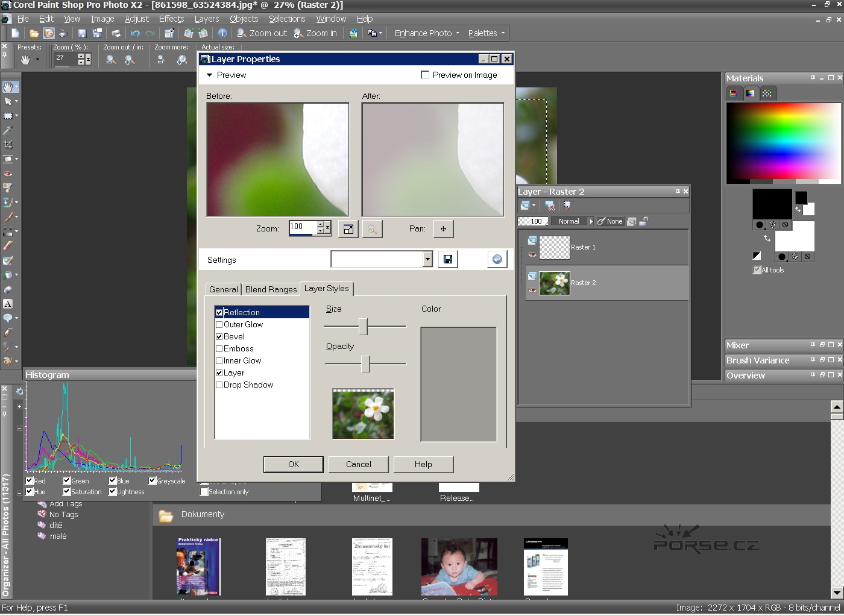Click the pan navigate cross icon

[x=443, y=229]
